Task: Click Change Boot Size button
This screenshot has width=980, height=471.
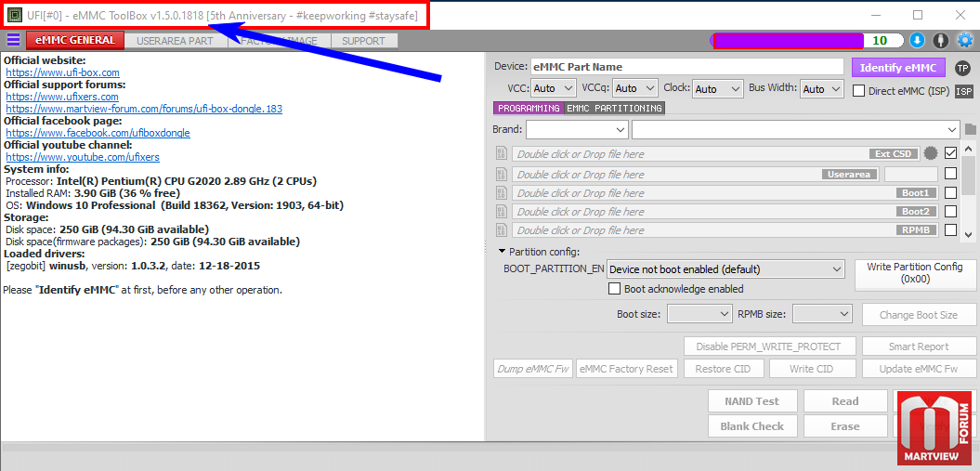Action: [x=918, y=315]
